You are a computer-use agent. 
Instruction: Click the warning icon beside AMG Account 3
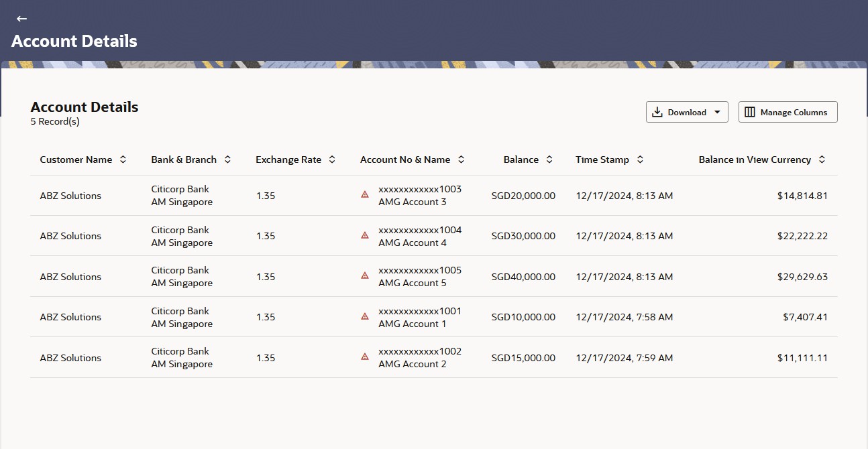(x=364, y=194)
